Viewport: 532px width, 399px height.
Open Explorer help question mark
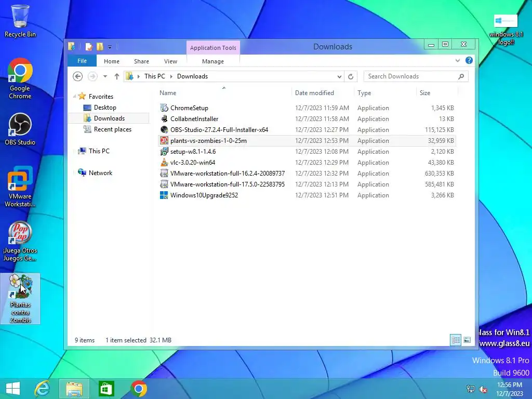coord(469,60)
